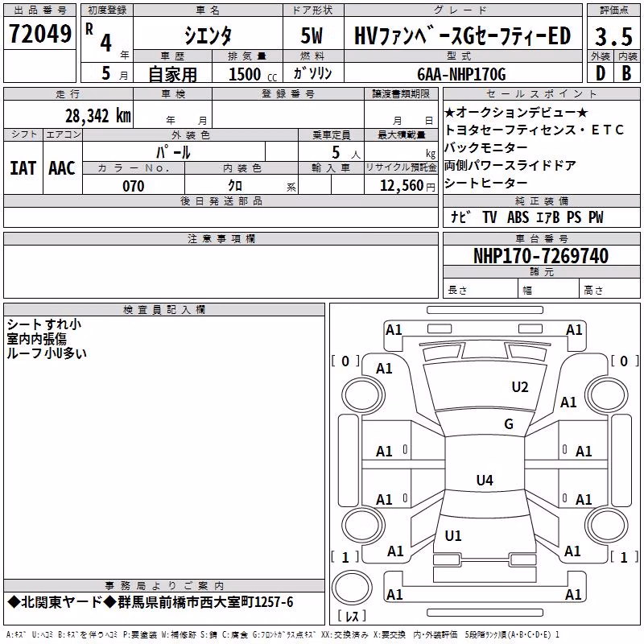
Task: Select the color number 070 field
Action: coord(134,185)
